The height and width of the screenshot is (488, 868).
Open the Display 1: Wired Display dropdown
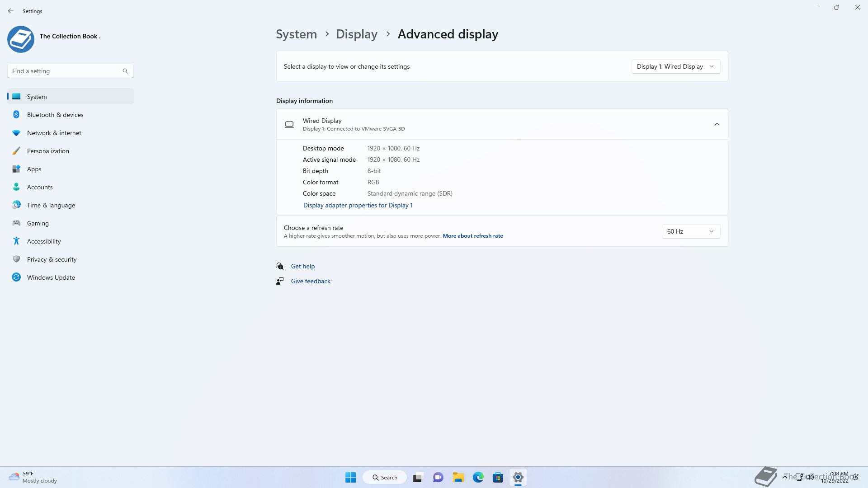coord(675,66)
